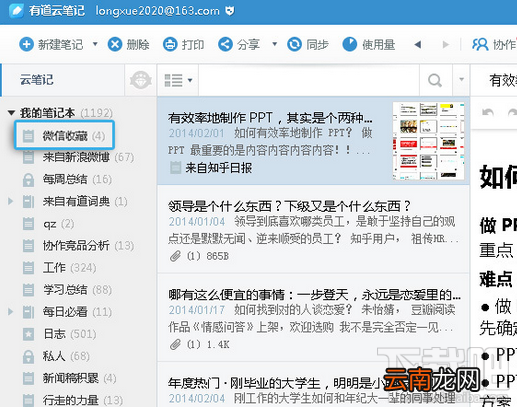Open the 分享 dropdown arrow
The image size is (517, 408).
click(x=275, y=44)
